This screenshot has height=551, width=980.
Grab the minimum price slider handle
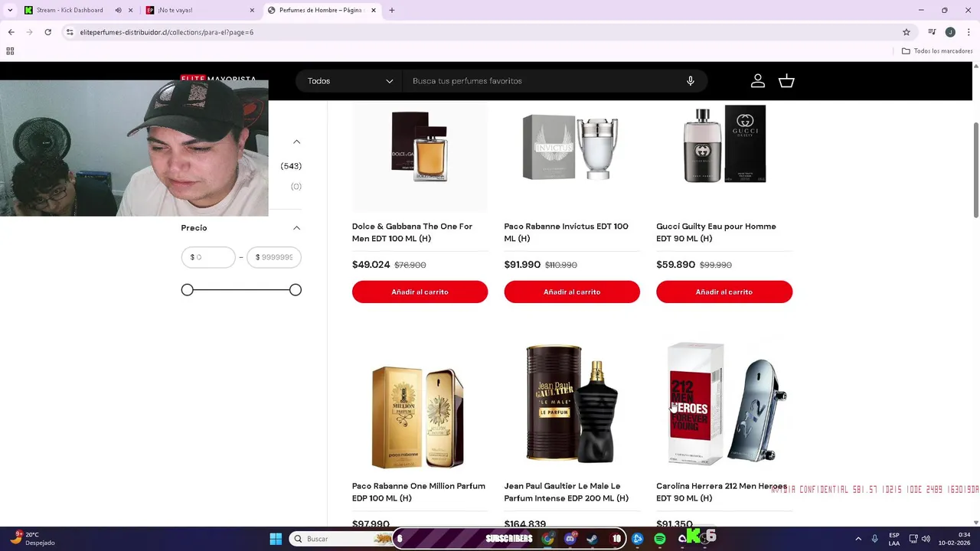pyautogui.click(x=188, y=290)
